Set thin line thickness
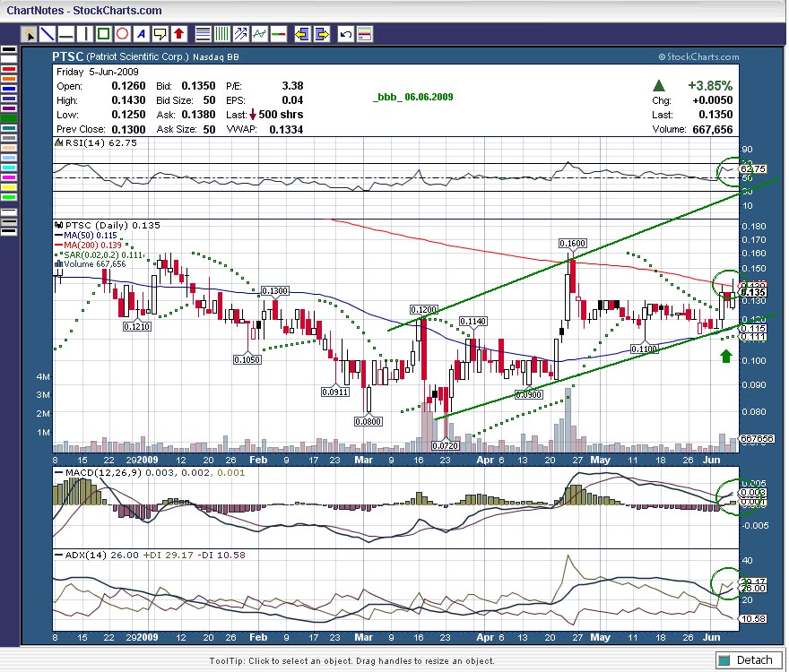The width and height of the screenshot is (789, 672). pyautogui.click(x=9, y=212)
